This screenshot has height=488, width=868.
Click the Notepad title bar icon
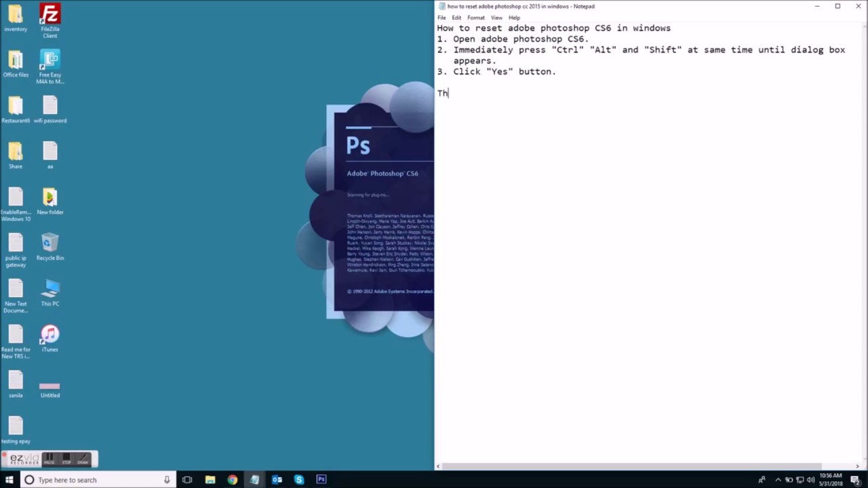pos(441,6)
